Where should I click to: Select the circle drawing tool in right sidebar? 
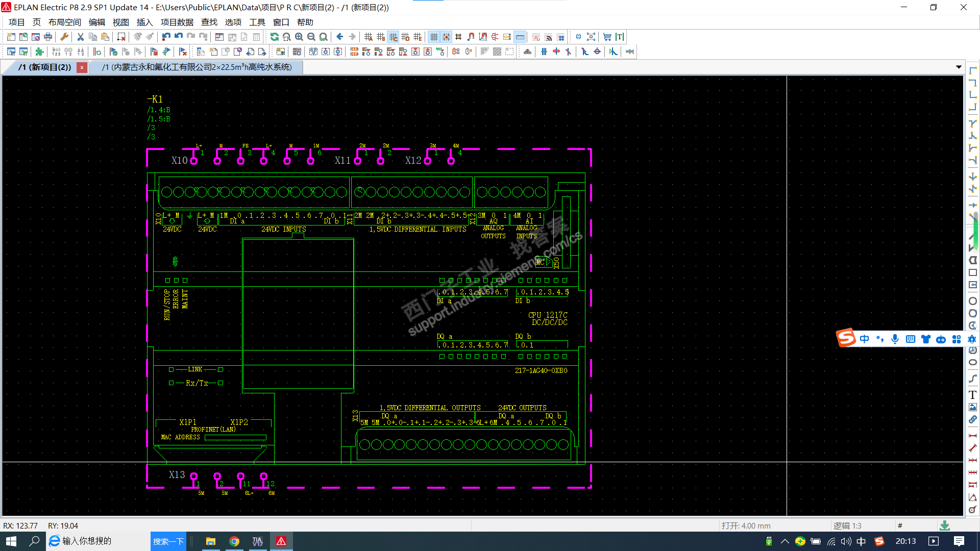973,301
